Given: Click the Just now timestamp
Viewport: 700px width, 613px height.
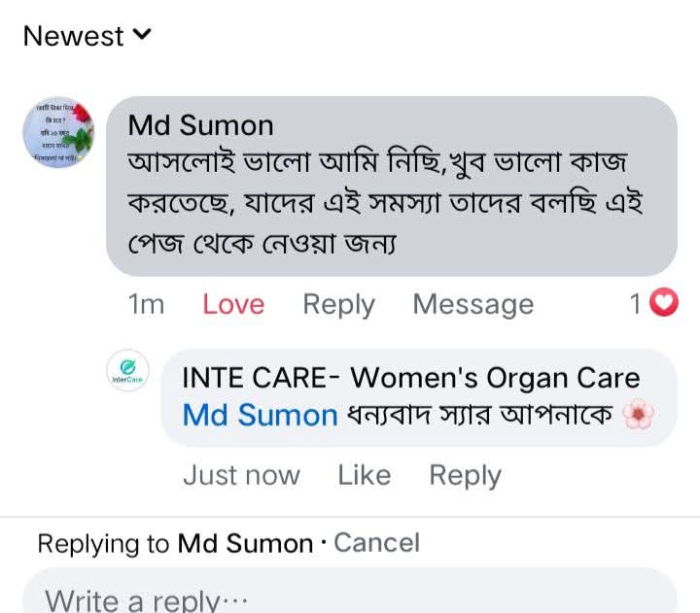Looking at the screenshot, I should click(241, 475).
